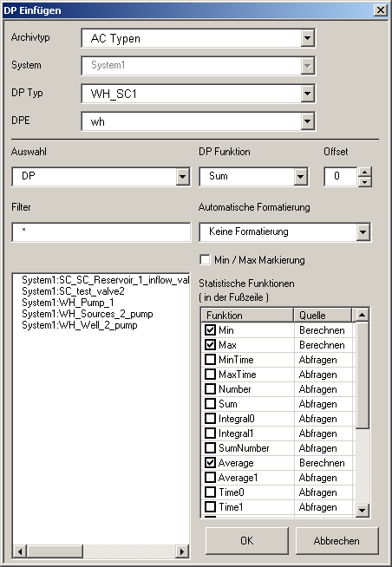Uncheck the Average function checkbox

coord(210,462)
